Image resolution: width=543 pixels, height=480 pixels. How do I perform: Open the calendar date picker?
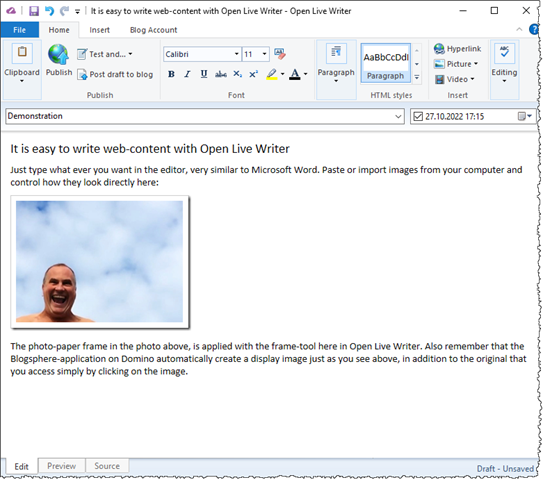pyautogui.click(x=525, y=116)
